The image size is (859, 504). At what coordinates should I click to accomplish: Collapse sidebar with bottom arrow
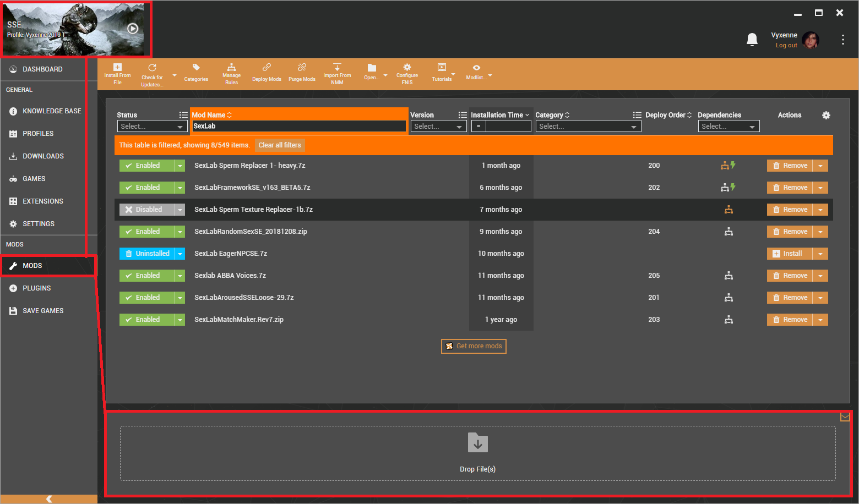pyautogui.click(x=49, y=499)
